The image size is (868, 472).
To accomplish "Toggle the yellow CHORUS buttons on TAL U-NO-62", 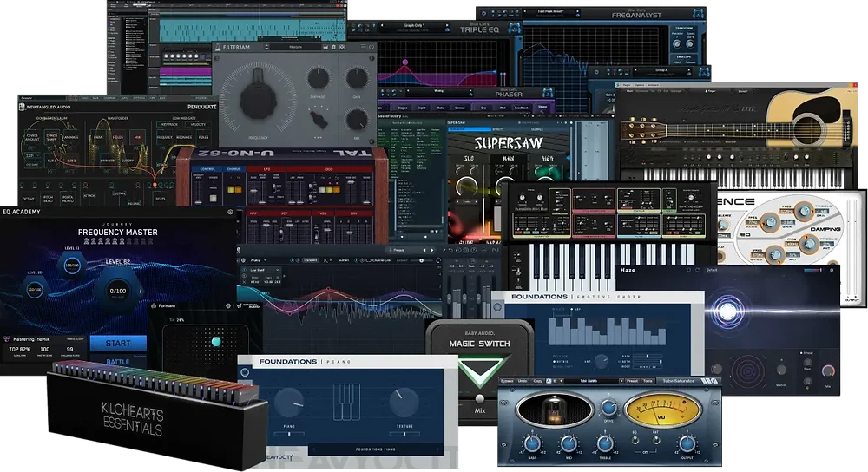I will point(234,189).
